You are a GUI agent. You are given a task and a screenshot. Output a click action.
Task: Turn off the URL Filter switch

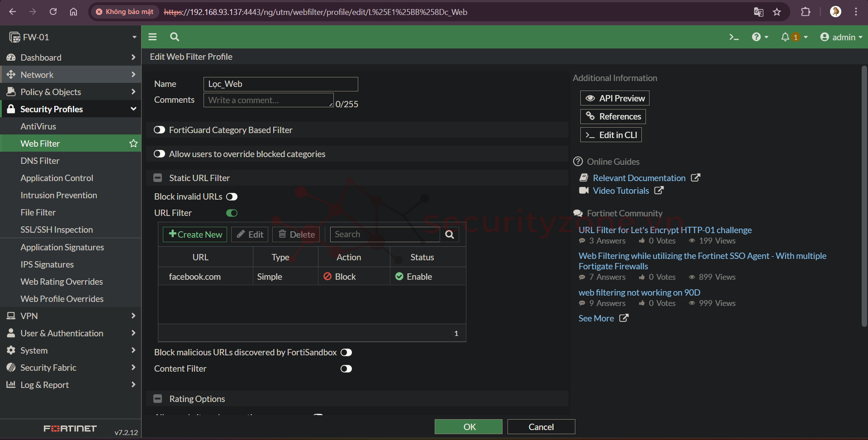pyautogui.click(x=232, y=213)
